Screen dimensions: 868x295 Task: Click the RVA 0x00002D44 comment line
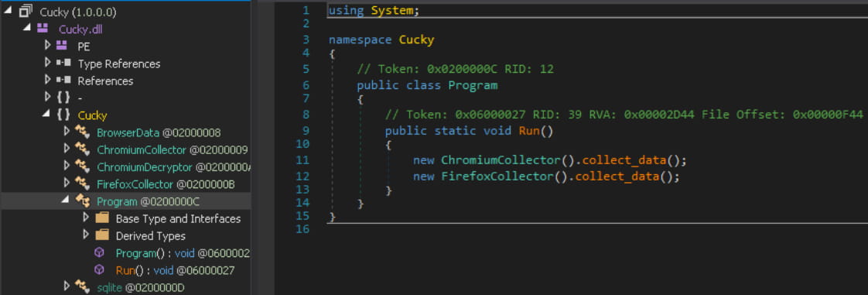click(x=624, y=115)
